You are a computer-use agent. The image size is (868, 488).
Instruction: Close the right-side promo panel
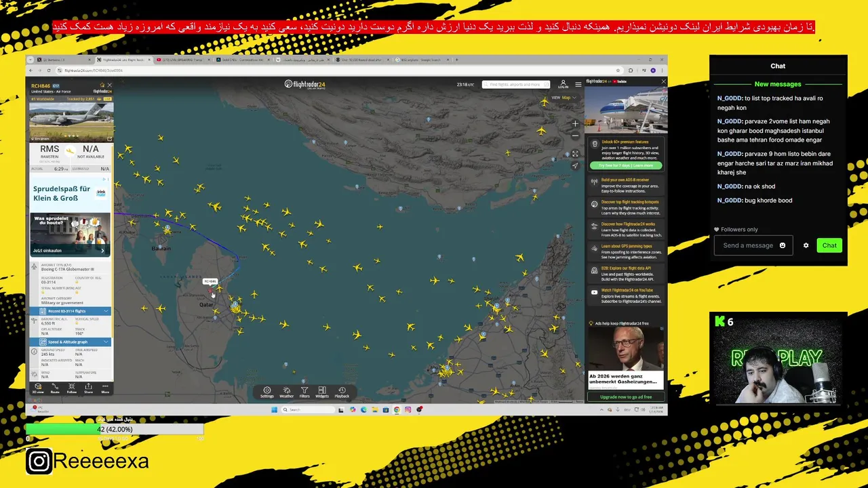pos(663,81)
